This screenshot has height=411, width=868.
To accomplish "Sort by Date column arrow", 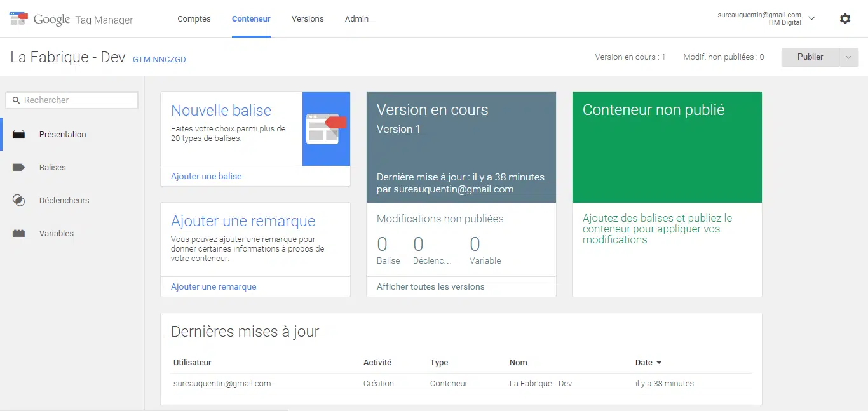I will (x=659, y=363).
